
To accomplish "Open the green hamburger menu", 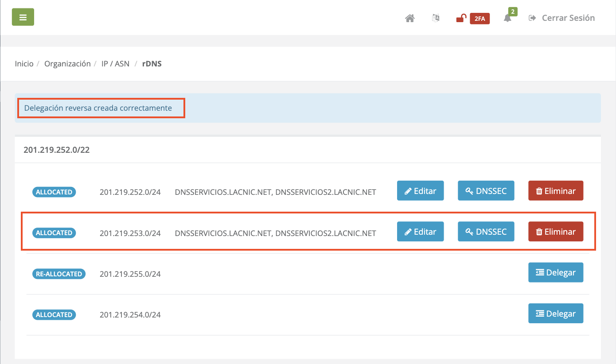I will click(23, 17).
